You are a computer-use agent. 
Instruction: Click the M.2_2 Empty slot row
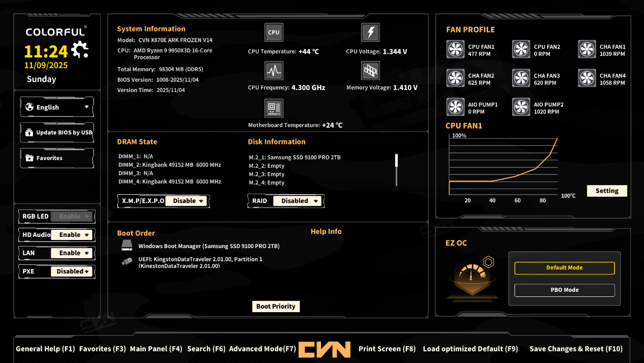pyautogui.click(x=267, y=166)
